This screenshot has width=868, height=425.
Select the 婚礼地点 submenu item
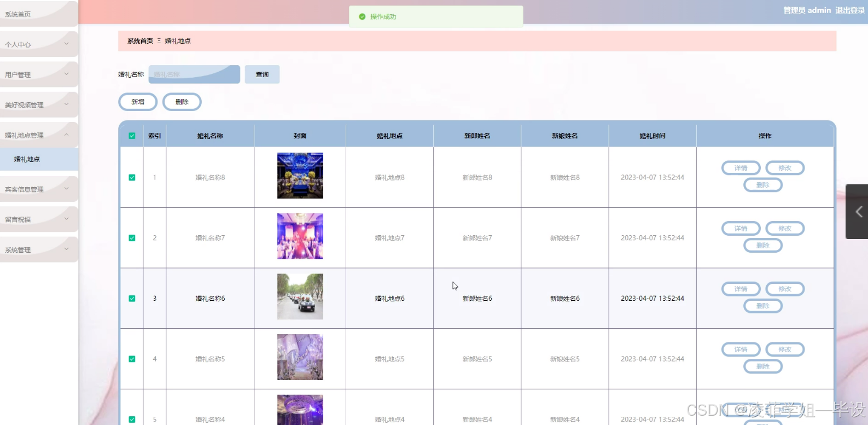tap(39, 159)
